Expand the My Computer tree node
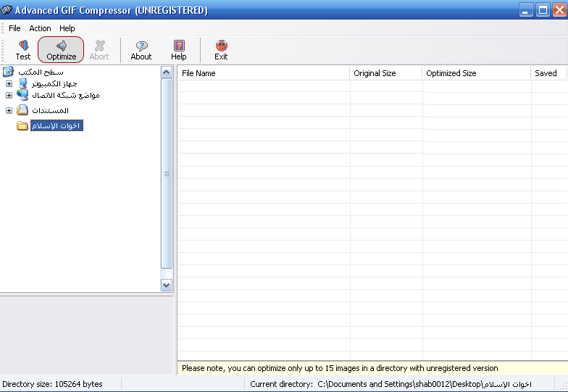The height and width of the screenshot is (392, 568). pyautogui.click(x=9, y=84)
